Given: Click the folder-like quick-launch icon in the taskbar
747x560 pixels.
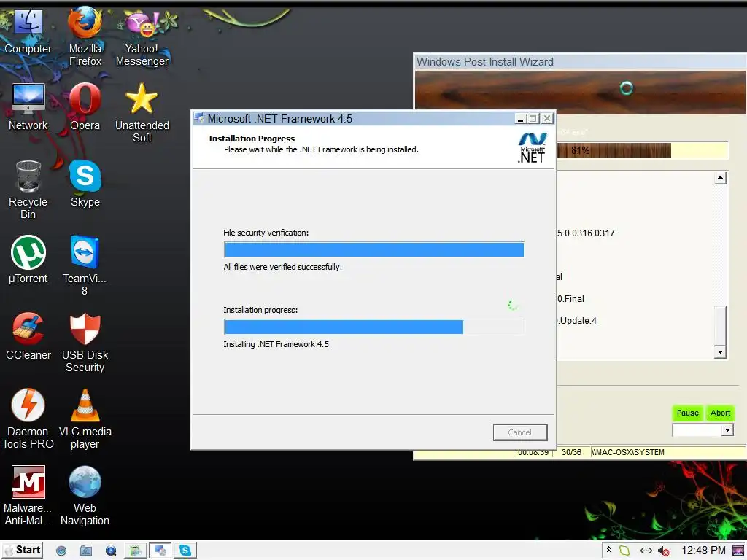Looking at the screenshot, I should (86, 551).
